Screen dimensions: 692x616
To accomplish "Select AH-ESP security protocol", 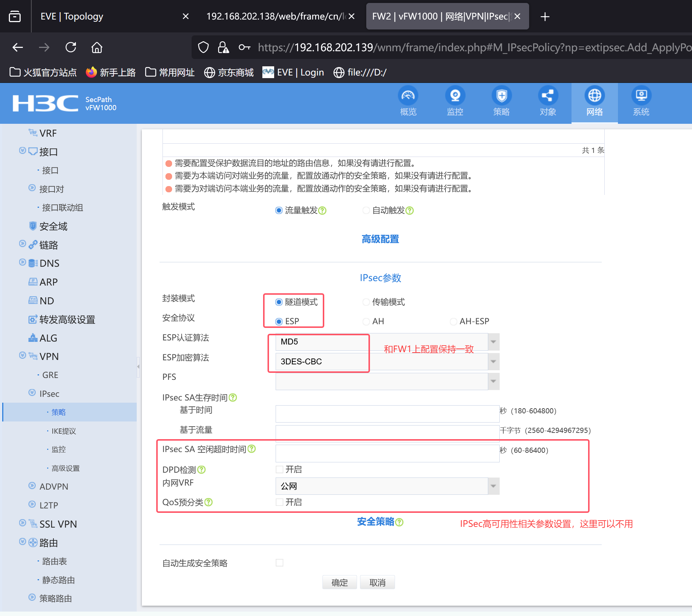I will click(x=453, y=321).
